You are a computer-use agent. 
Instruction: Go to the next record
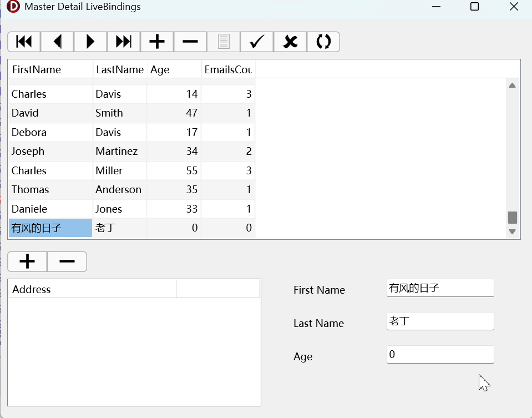(x=90, y=42)
